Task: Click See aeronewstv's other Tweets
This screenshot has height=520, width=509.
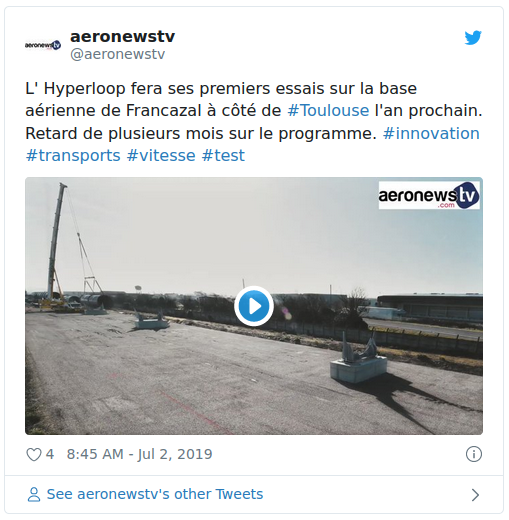Action: click(x=155, y=494)
